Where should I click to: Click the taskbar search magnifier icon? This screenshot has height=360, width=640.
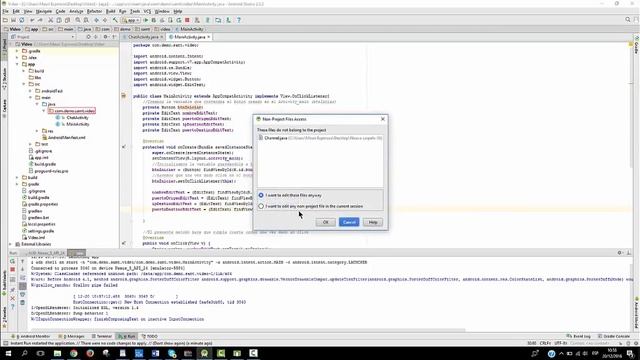[x=24, y=353]
